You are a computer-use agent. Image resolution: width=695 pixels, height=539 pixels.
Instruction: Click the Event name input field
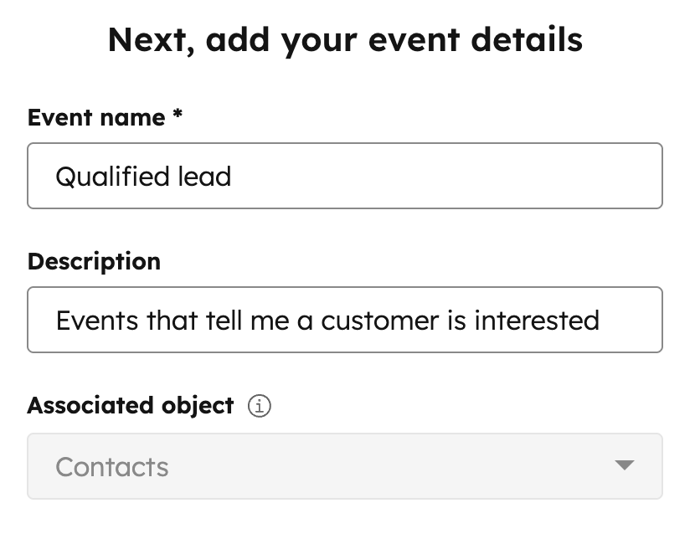[344, 176]
